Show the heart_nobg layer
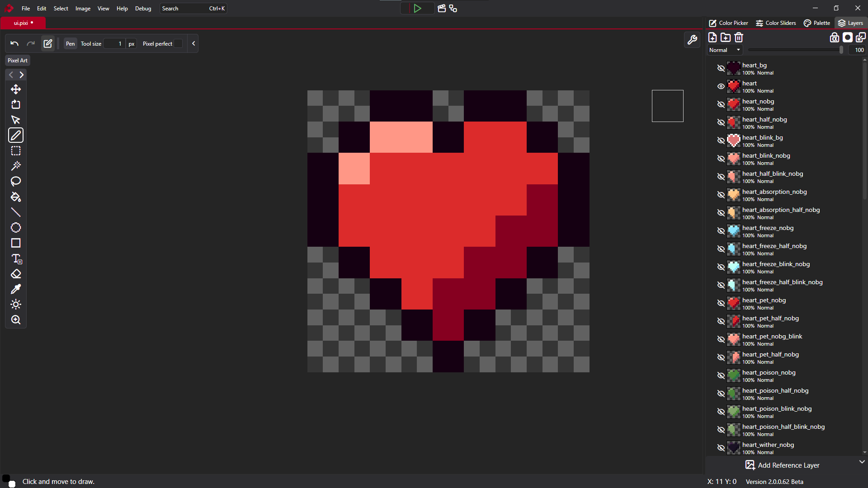 tap(721, 104)
